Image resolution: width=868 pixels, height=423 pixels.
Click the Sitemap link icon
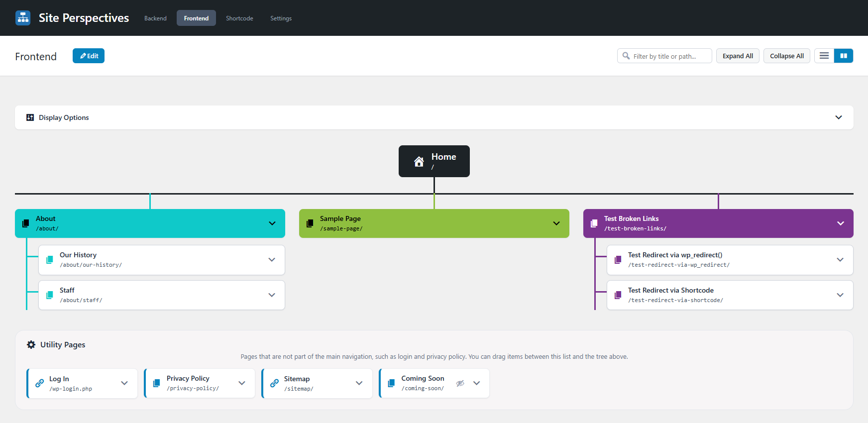coord(274,383)
